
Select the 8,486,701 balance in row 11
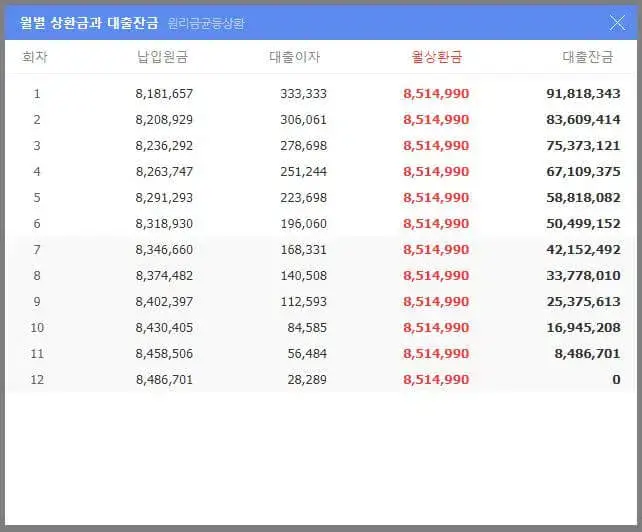[x=588, y=354]
